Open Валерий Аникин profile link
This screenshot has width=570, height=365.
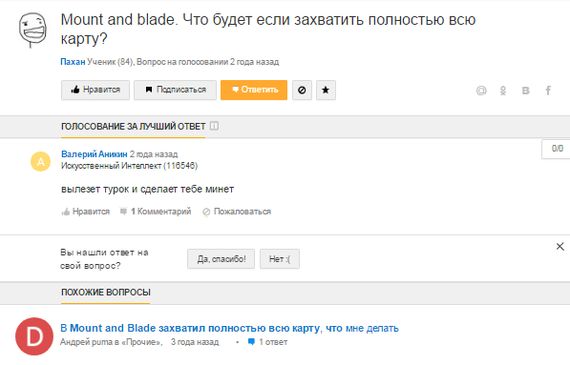[94, 154]
